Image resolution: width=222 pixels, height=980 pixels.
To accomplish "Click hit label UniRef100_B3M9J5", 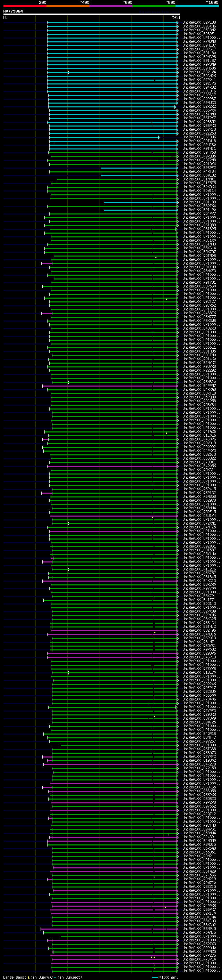I will [x=199, y=929].
